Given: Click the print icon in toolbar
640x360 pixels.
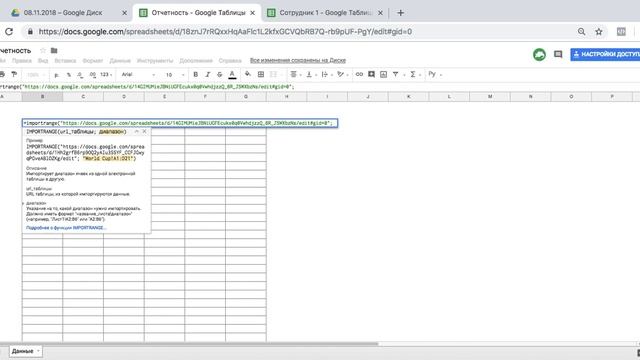Looking at the screenshot, I should coord(2,74).
